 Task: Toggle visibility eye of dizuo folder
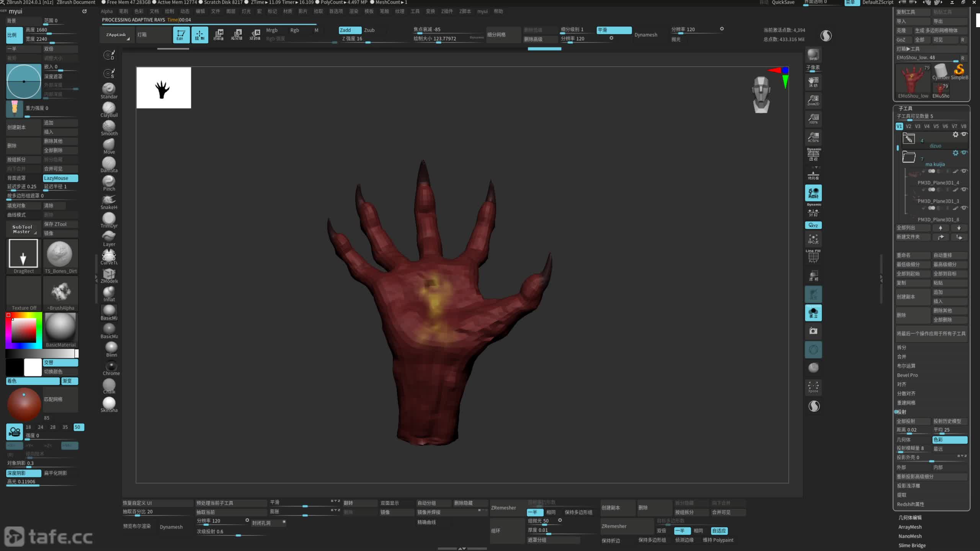tap(964, 134)
